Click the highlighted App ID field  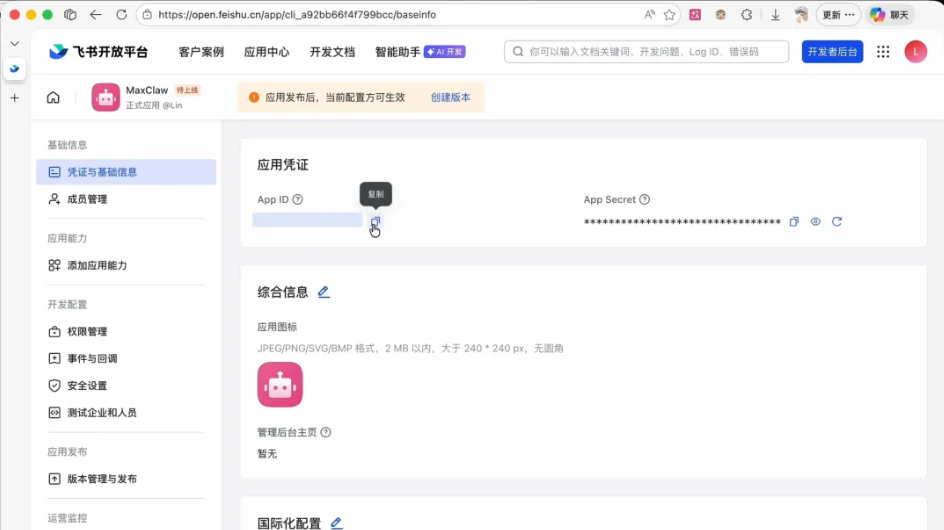coord(307,220)
